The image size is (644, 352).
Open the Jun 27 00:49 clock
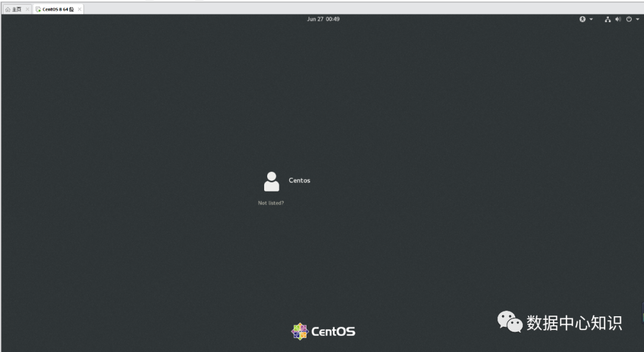[323, 19]
